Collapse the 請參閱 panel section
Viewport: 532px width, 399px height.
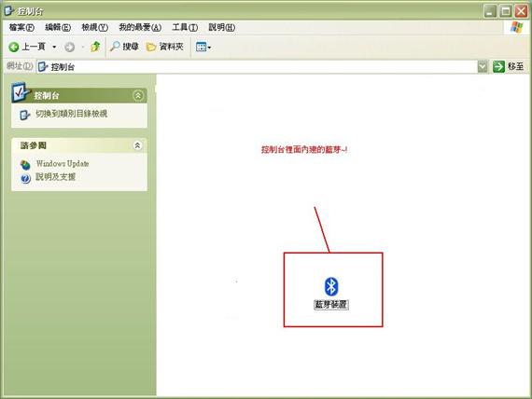coord(137,145)
